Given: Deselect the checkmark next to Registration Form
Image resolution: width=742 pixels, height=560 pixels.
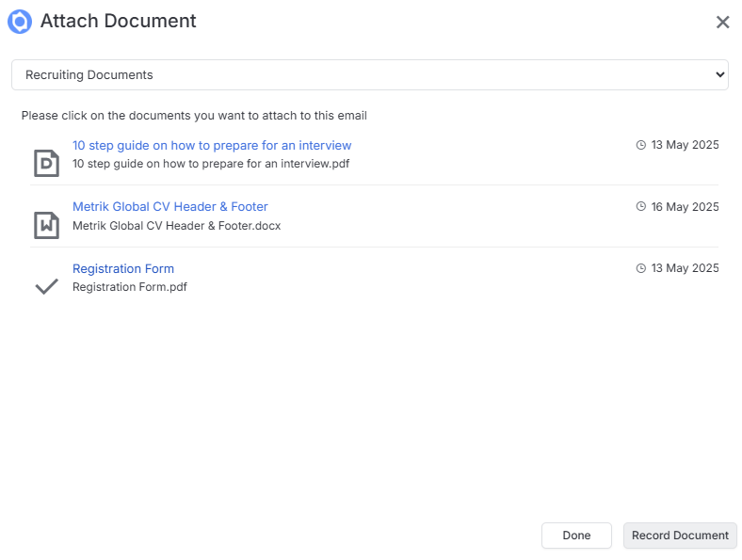Looking at the screenshot, I should [x=47, y=286].
